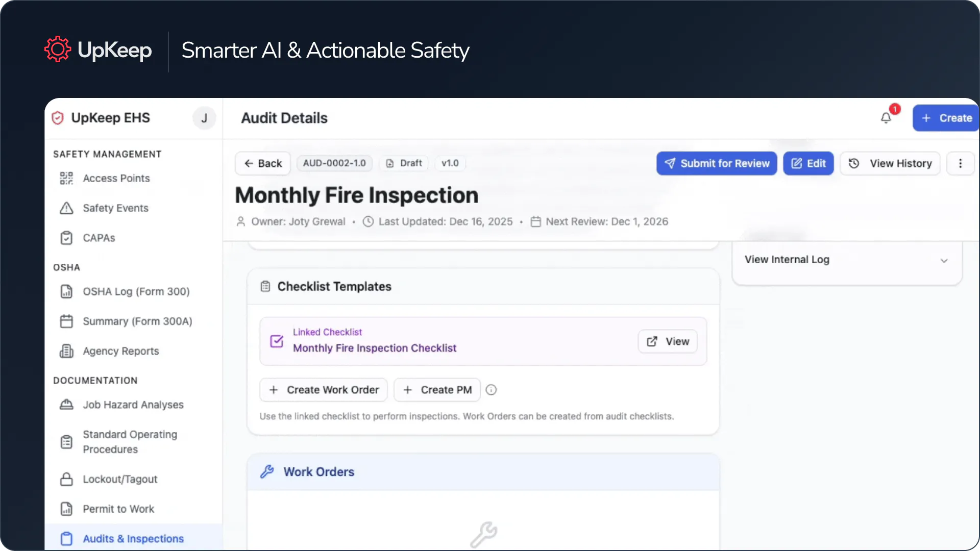
Task: Click the notification count badge
Action: pos(894,109)
